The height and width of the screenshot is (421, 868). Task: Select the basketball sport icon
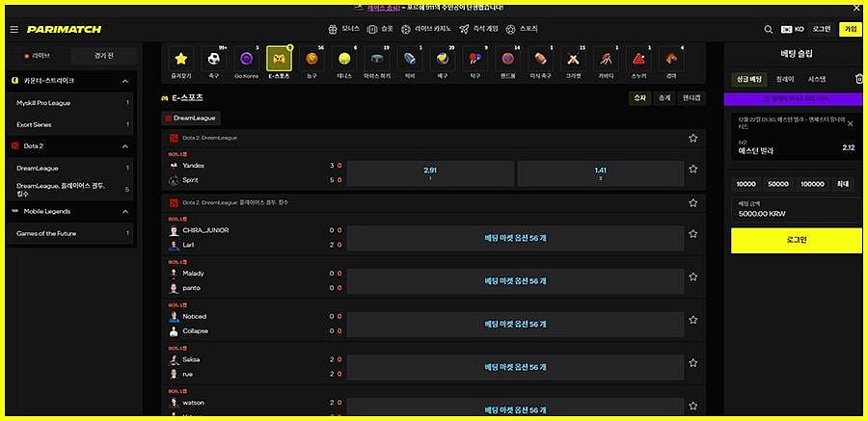(x=312, y=59)
